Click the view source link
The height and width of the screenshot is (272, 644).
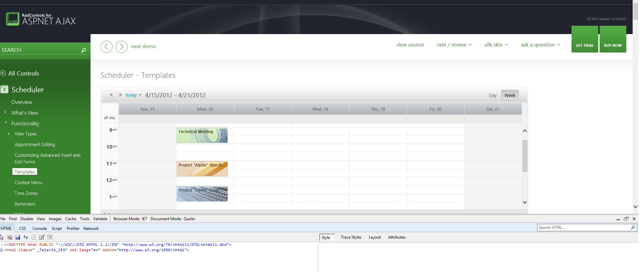[x=410, y=45]
